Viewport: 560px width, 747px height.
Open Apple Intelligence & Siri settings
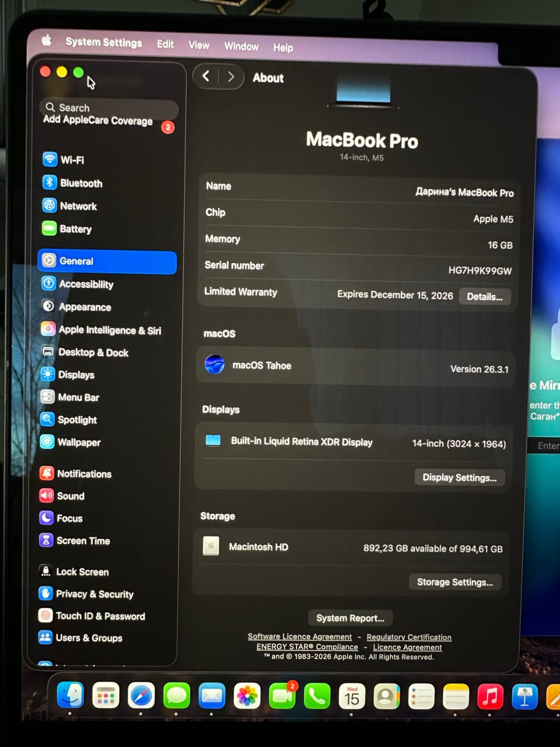point(101,330)
